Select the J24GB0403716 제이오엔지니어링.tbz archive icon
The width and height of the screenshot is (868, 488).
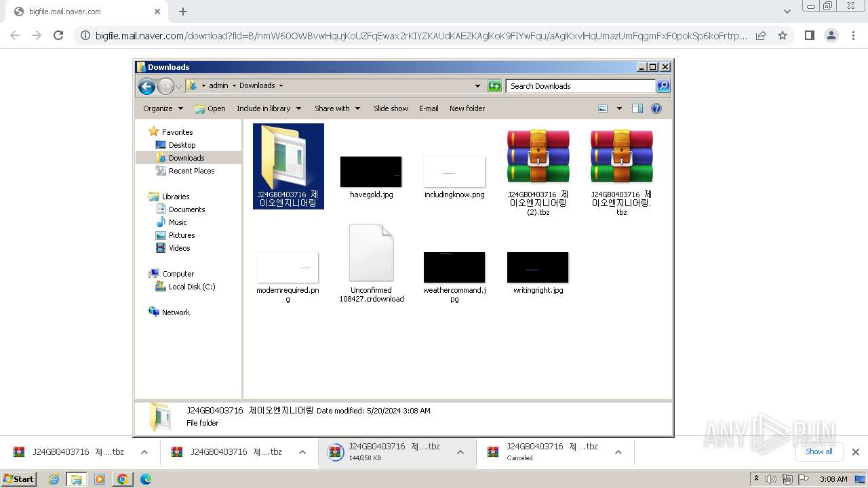(621, 157)
